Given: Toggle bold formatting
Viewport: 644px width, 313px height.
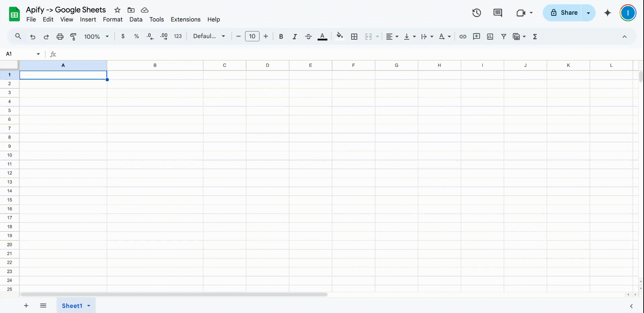Looking at the screenshot, I should tap(281, 37).
